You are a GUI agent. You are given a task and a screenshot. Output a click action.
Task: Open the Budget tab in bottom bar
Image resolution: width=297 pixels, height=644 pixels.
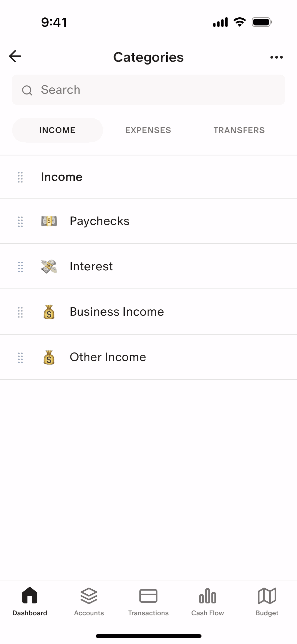point(267,601)
